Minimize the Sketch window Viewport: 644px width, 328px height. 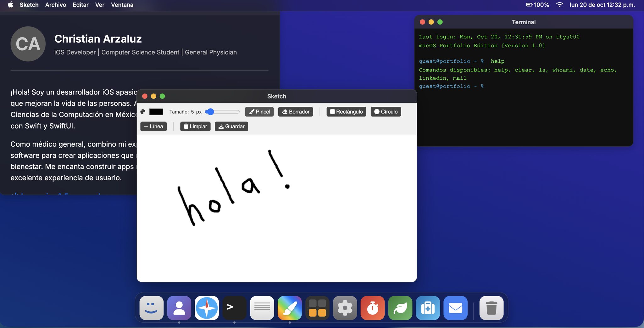(153, 96)
